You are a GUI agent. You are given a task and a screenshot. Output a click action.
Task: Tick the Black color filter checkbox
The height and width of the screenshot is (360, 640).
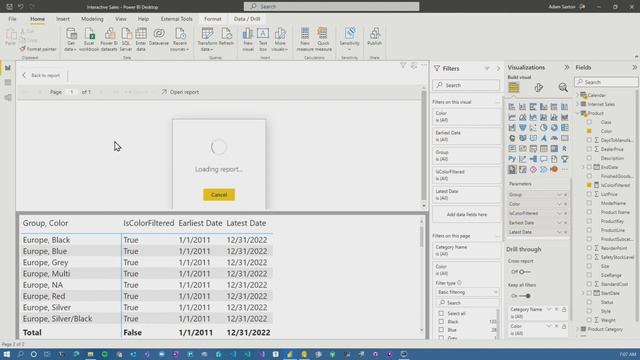click(x=441, y=322)
